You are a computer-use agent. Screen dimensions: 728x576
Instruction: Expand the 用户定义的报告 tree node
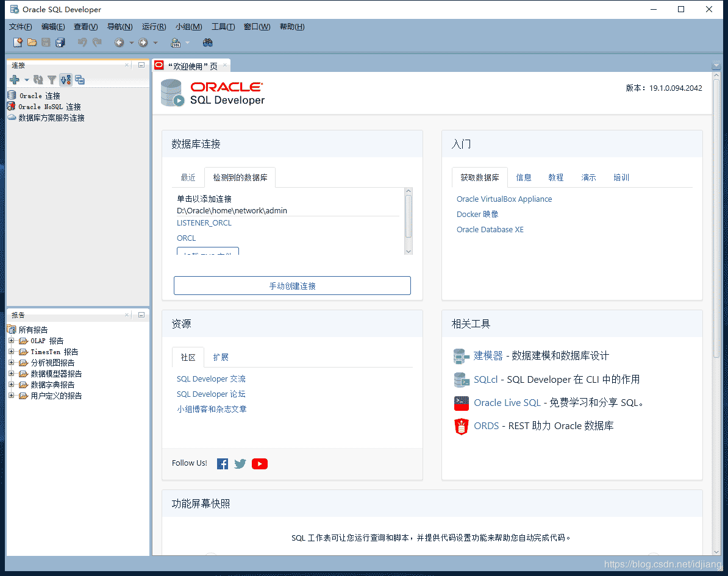(12, 396)
